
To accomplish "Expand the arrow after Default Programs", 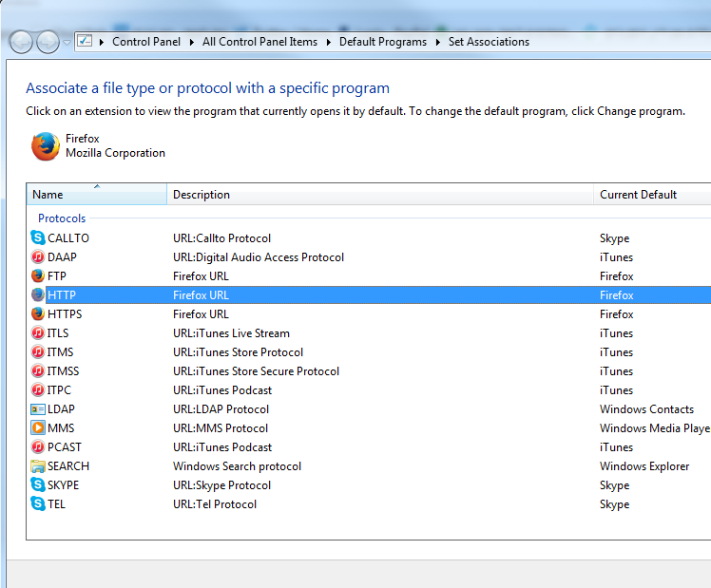I will pyautogui.click(x=438, y=42).
